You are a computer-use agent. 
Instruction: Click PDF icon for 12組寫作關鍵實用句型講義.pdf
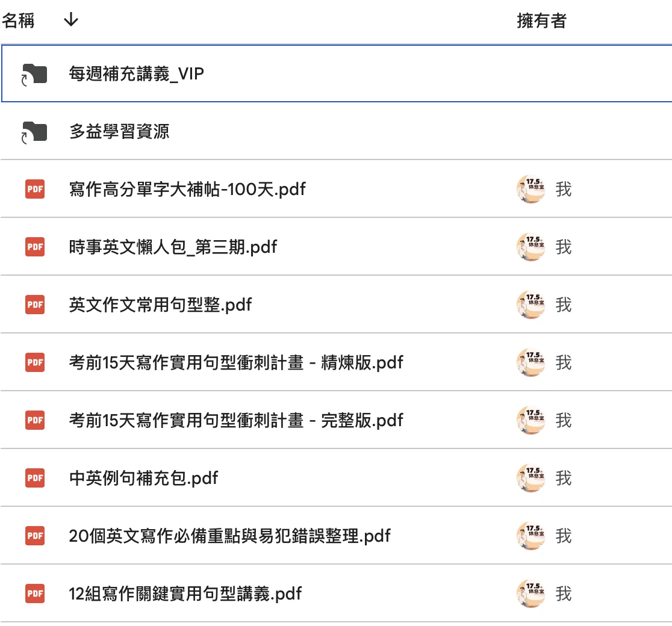pos(35,594)
